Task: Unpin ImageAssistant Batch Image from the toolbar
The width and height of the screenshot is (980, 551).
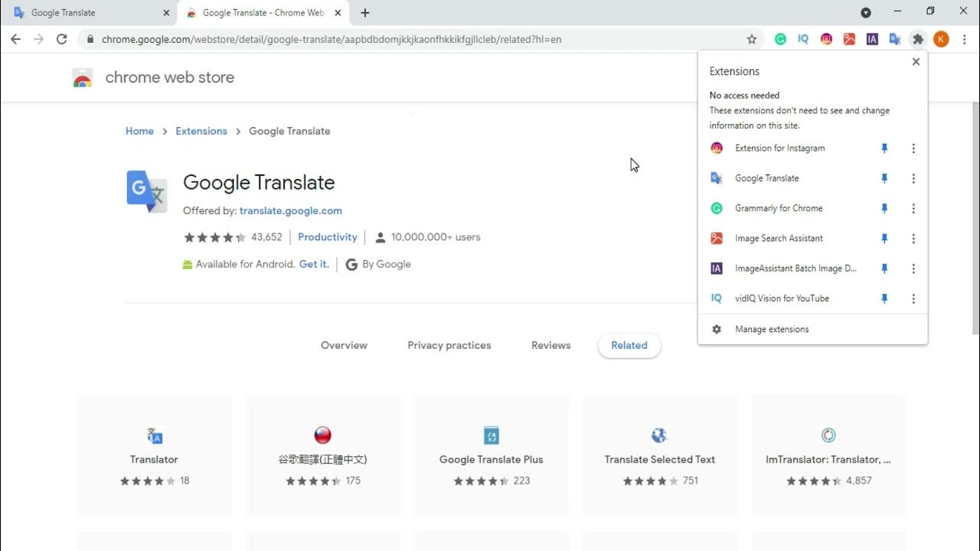Action: 884,269
